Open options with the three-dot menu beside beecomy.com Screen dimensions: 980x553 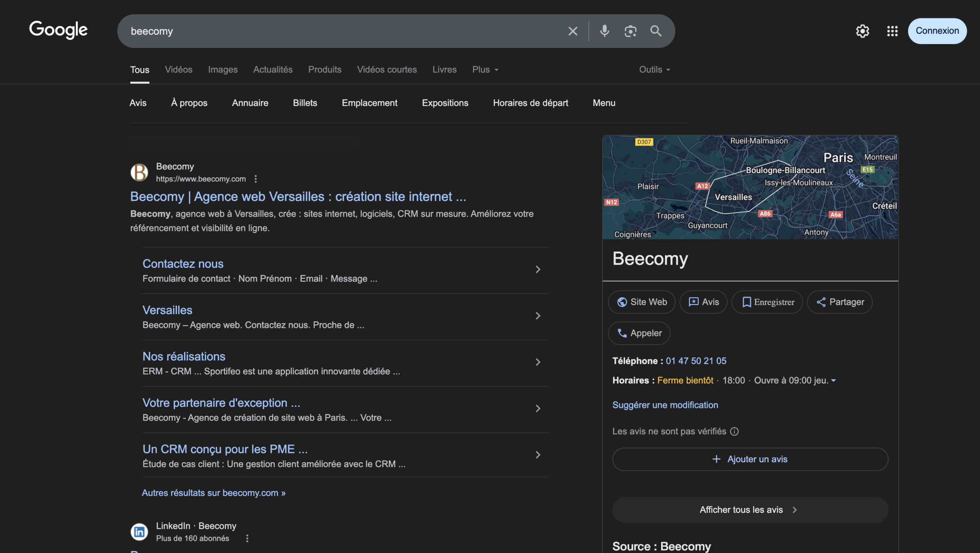pyautogui.click(x=255, y=178)
